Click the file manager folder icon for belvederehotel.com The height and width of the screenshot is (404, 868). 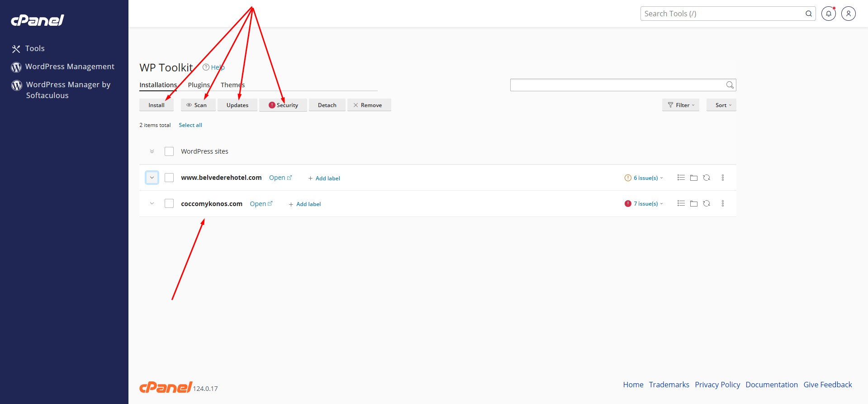point(693,178)
